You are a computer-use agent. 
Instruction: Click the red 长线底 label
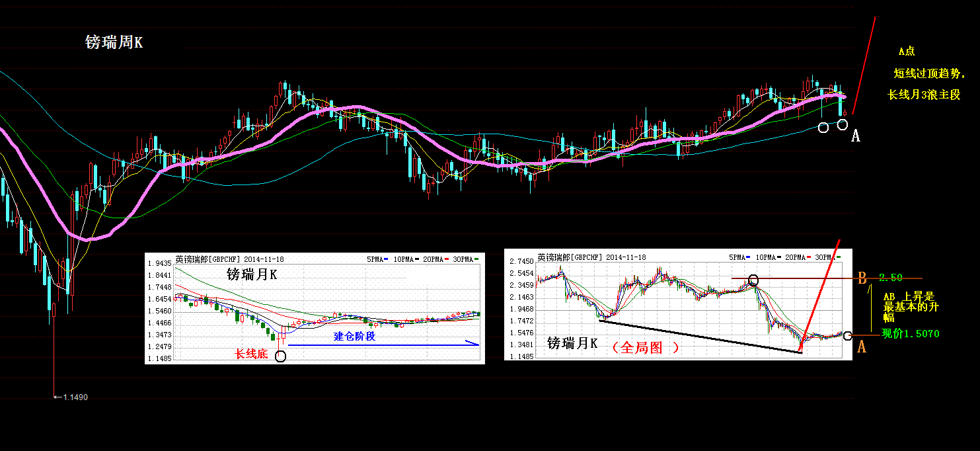coord(252,354)
